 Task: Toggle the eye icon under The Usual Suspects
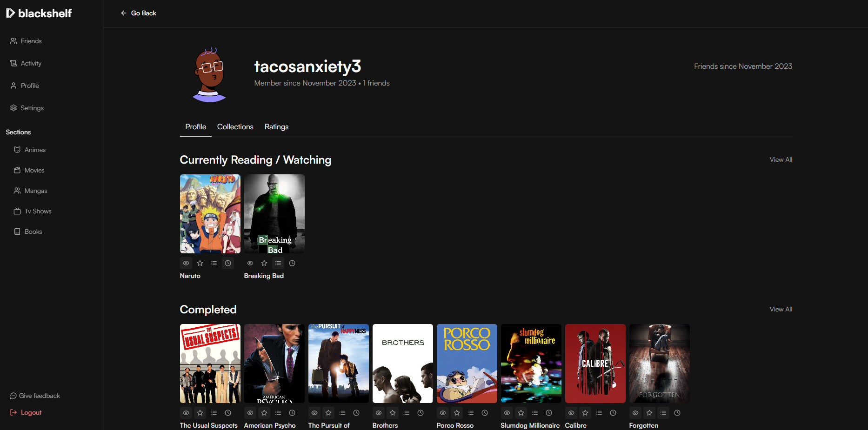pyautogui.click(x=186, y=413)
